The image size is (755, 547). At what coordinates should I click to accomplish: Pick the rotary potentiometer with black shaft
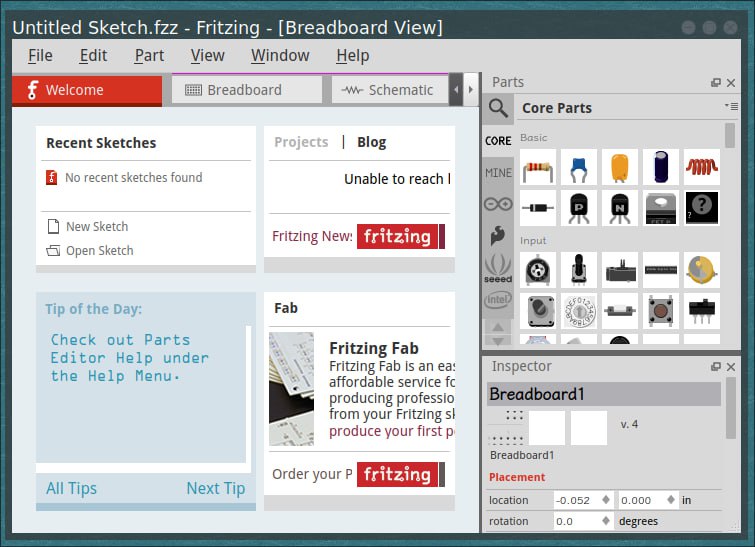579,270
